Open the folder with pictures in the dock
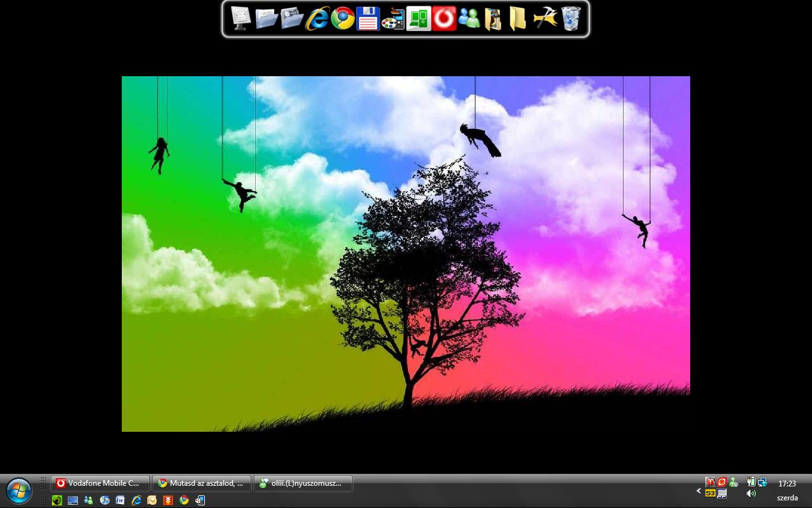This screenshot has height=508, width=812. 493,18
